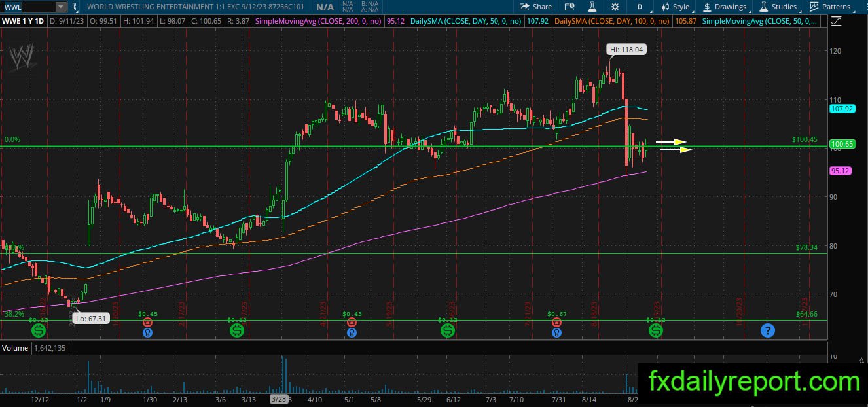Expand the WWE symbol dropdown arrow
868x407 pixels.
coord(60,7)
